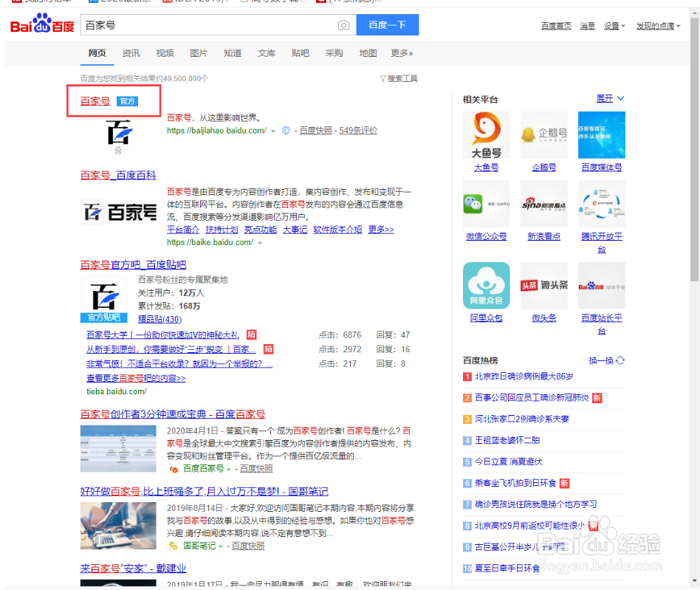Switch to the 视频 tab
The width and height of the screenshot is (700, 590).
(165, 53)
